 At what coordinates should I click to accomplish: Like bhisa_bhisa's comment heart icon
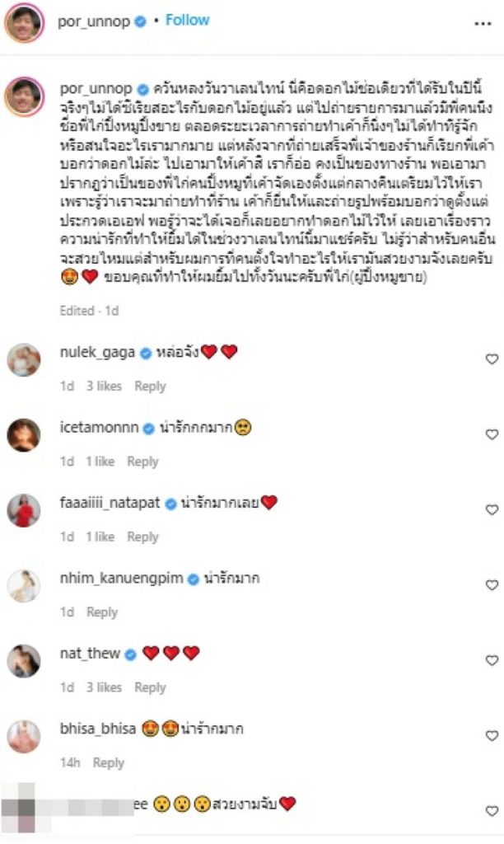[x=492, y=736]
